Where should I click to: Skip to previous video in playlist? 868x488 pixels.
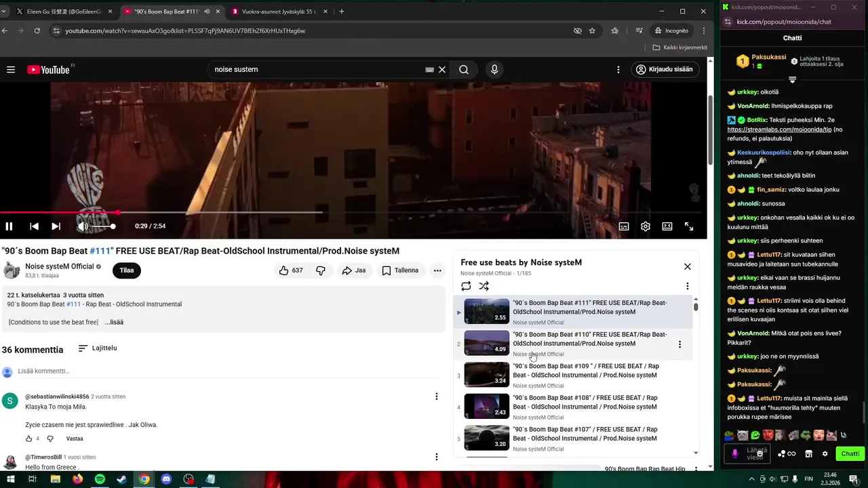point(34,226)
